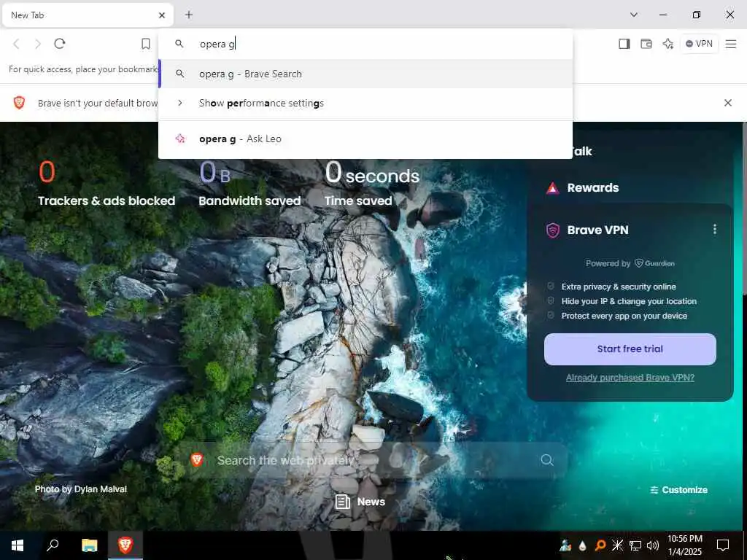The width and height of the screenshot is (747, 560).
Task: Open Brave VPN widget options menu
Action: point(715,230)
